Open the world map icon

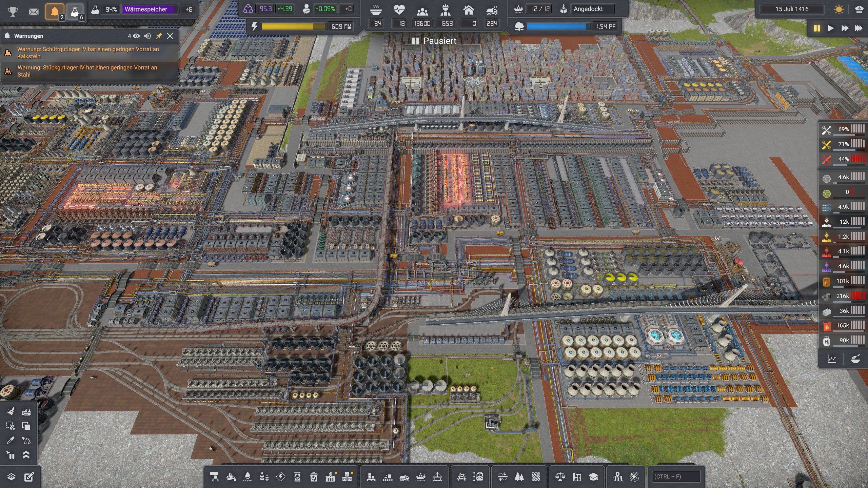click(617, 477)
